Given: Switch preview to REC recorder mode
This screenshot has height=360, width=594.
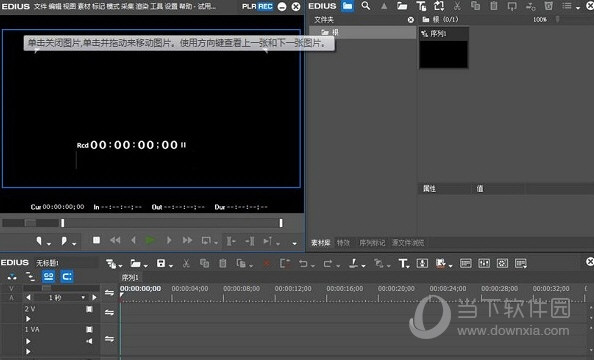Looking at the screenshot, I should 265,6.
